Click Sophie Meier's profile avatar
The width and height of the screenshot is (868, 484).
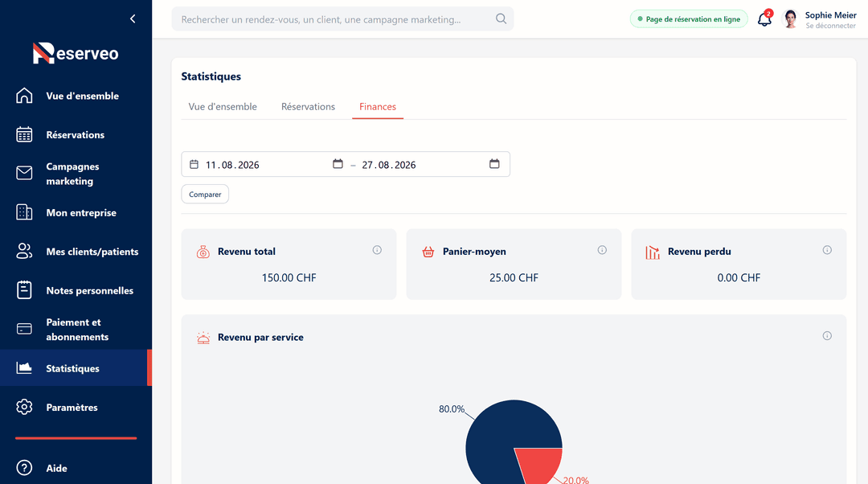coord(790,19)
